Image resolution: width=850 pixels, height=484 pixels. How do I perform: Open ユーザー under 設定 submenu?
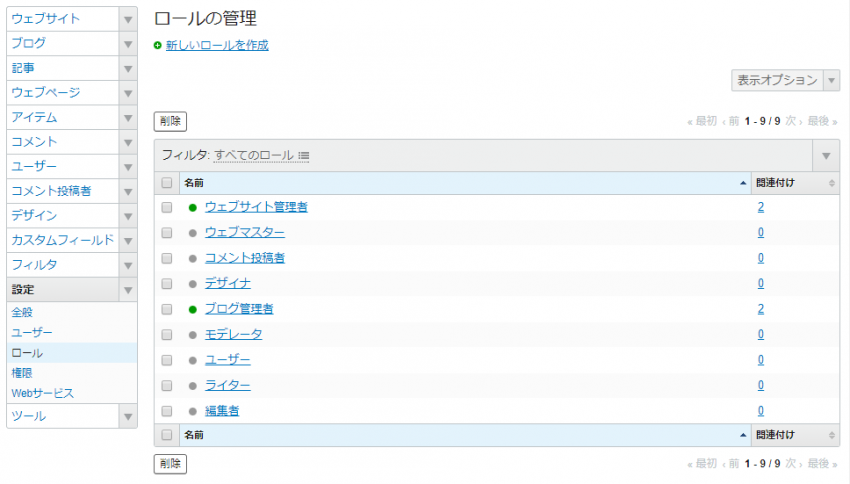pyautogui.click(x=32, y=333)
